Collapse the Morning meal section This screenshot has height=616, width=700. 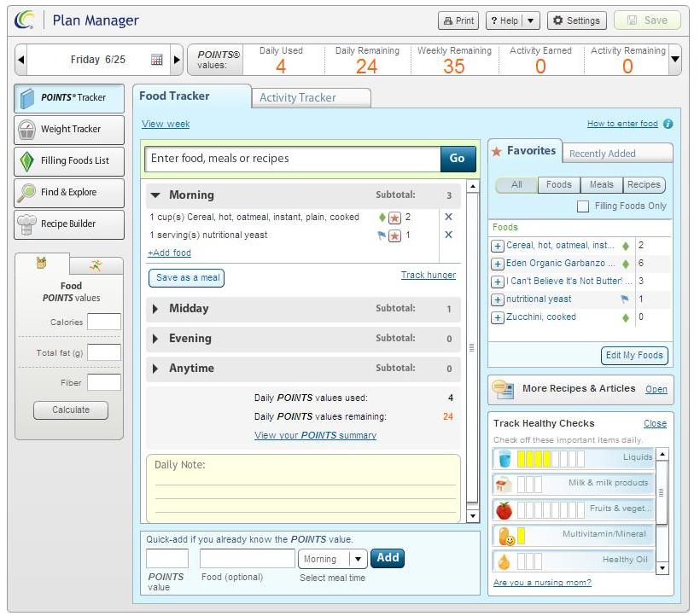155,195
